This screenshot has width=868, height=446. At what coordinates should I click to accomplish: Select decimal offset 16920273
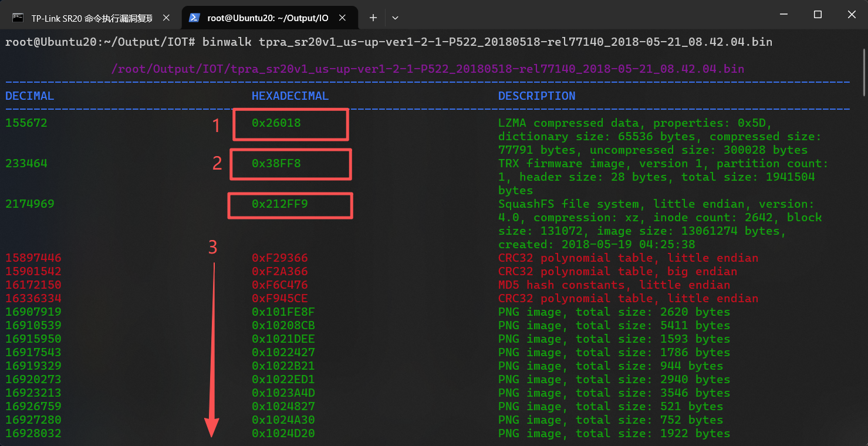pos(33,379)
